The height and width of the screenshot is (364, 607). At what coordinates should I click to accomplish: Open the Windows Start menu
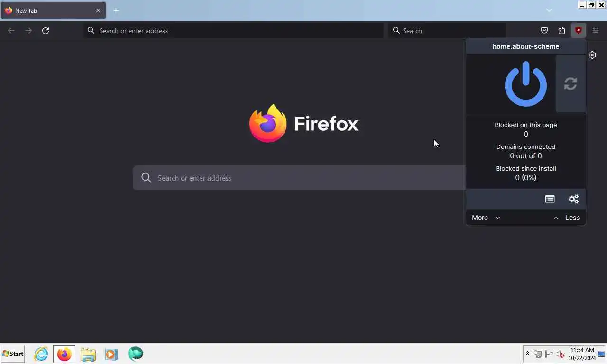[x=13, y=354]
